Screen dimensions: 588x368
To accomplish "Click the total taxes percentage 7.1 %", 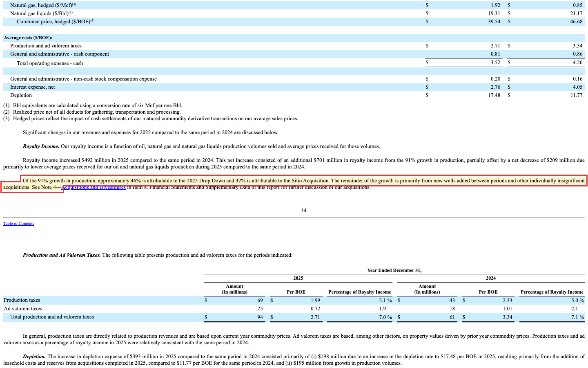I will point(577,317).
